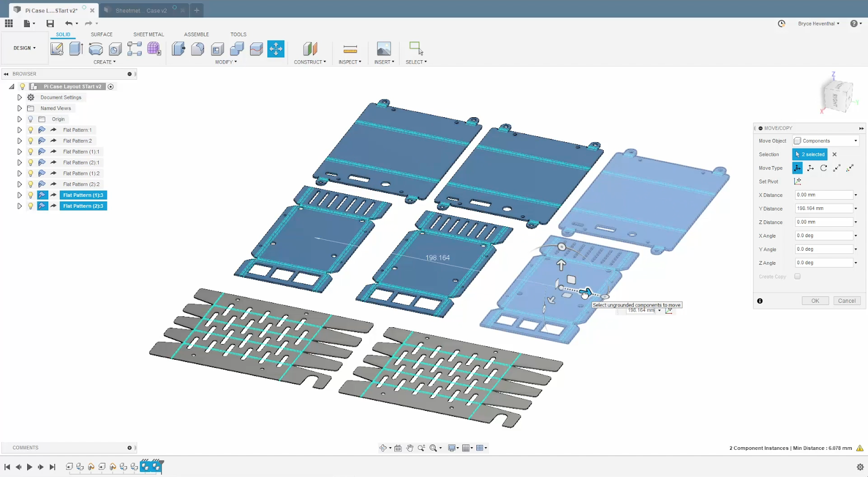
Task: Click the Save icon in top bar
Action: click(50, 23)
